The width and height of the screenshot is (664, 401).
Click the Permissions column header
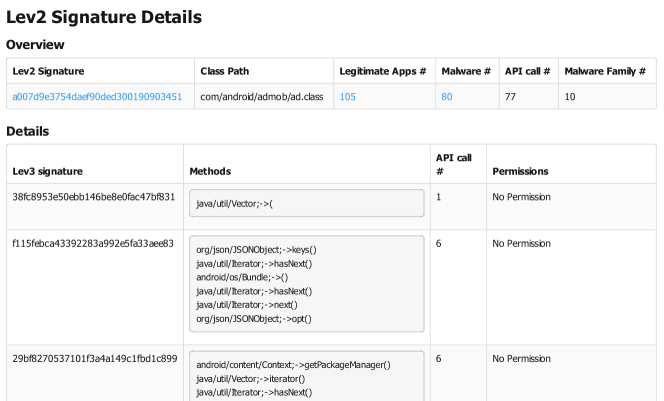[520, 171]
